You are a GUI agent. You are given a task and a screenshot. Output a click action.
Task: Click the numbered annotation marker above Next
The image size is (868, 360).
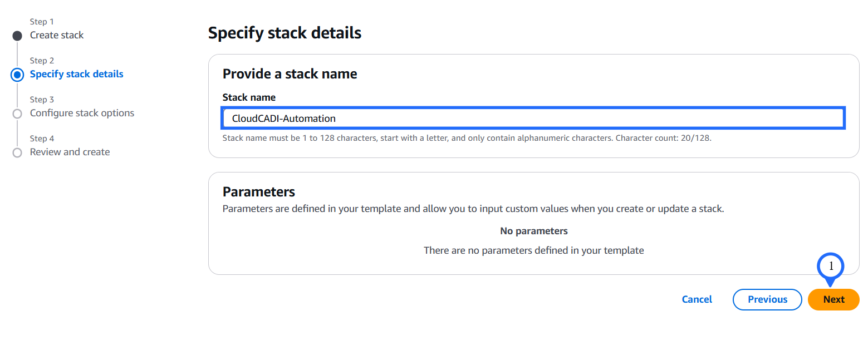click(831, 267)
